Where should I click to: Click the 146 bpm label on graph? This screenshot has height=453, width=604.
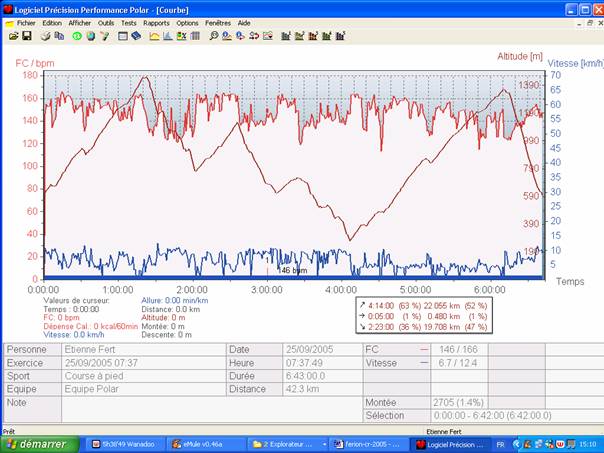292,270
